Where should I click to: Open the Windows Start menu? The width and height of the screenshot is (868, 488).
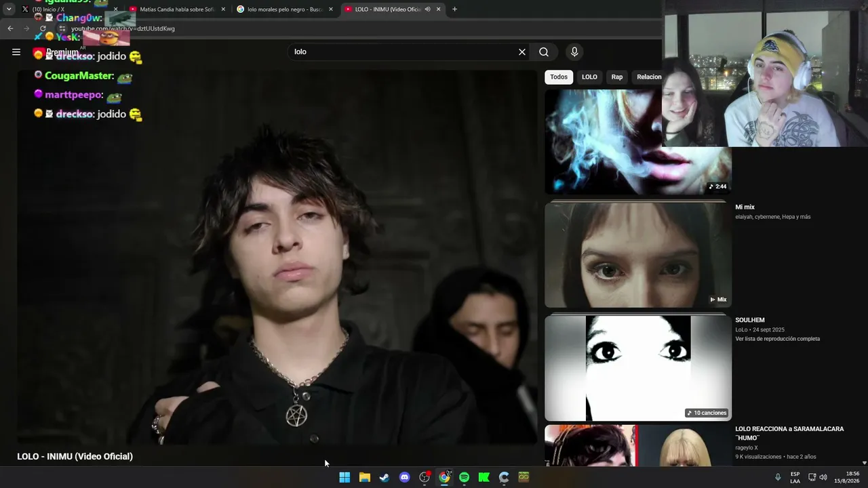pos(344,477)
